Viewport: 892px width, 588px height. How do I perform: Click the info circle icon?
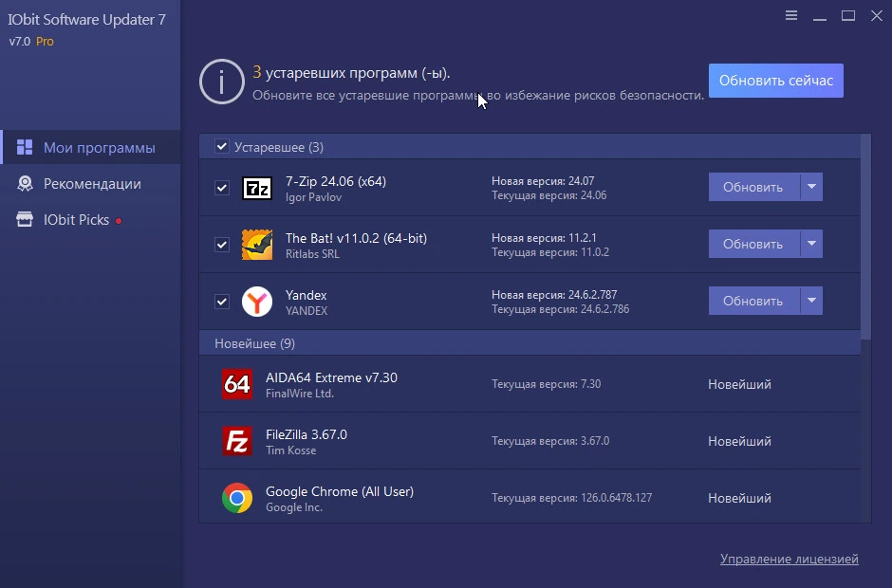click(222, 82)
